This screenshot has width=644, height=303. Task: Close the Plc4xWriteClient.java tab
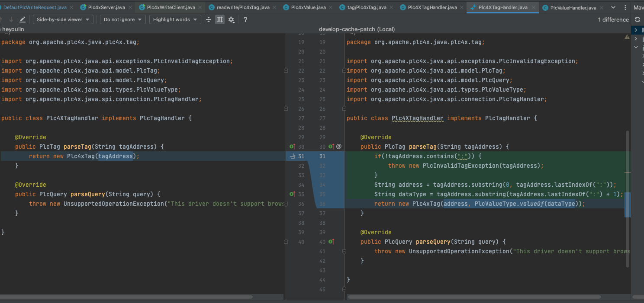pos(200,7)
